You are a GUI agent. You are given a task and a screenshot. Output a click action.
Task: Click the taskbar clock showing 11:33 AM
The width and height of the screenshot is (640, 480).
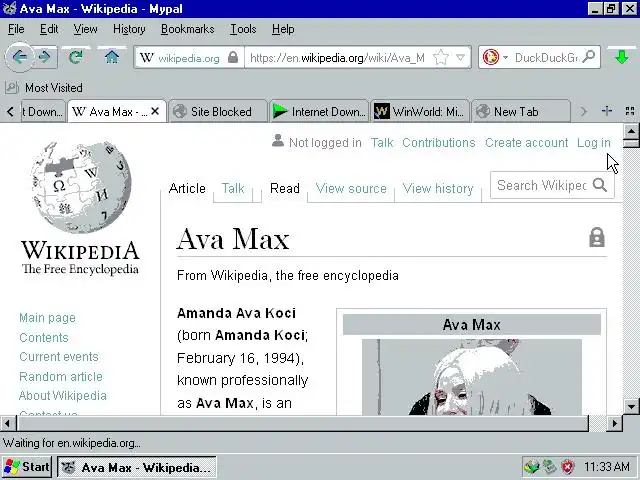point(607,466)
